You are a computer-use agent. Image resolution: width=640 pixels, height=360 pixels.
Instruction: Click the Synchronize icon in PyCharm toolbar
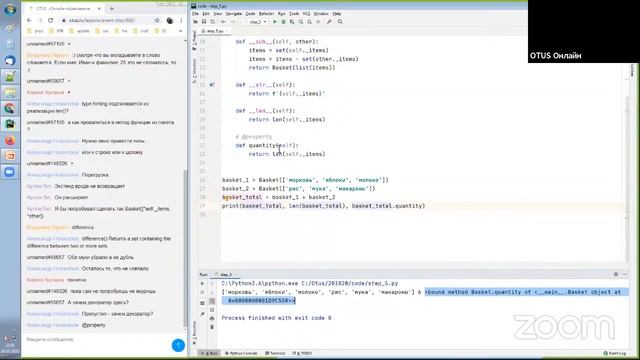coord(213,22)
